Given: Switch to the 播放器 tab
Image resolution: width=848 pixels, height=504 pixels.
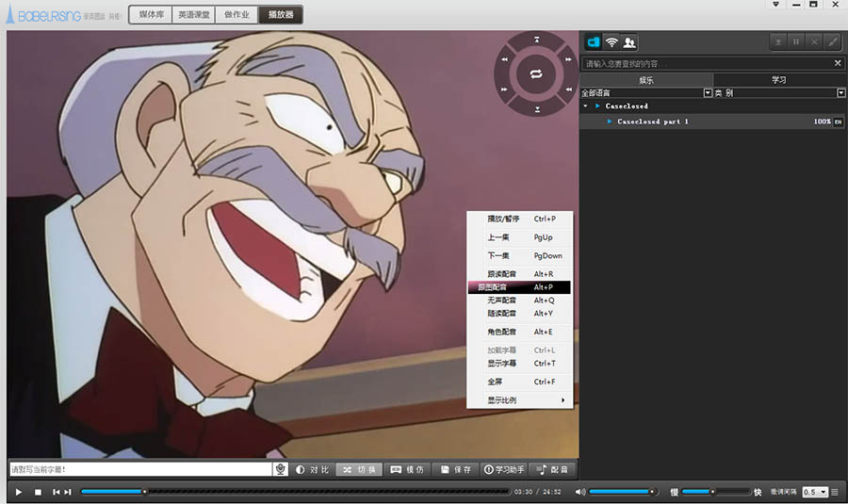Looking at the screenshot, I should (280, 14).
